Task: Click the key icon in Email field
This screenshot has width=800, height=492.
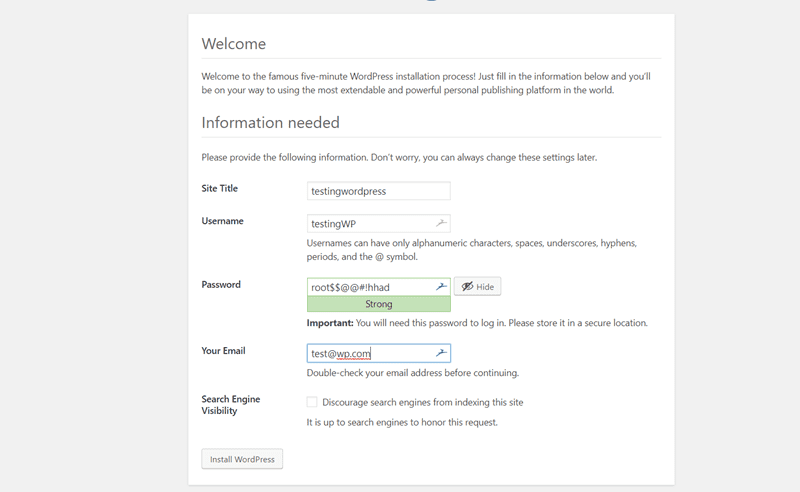Action: click(441, 353)
